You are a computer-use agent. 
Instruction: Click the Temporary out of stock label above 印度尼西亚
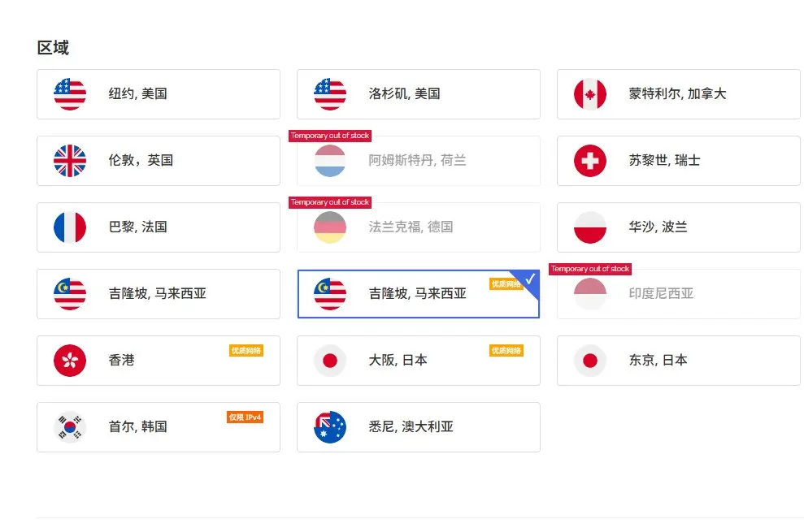pos(589,269)
